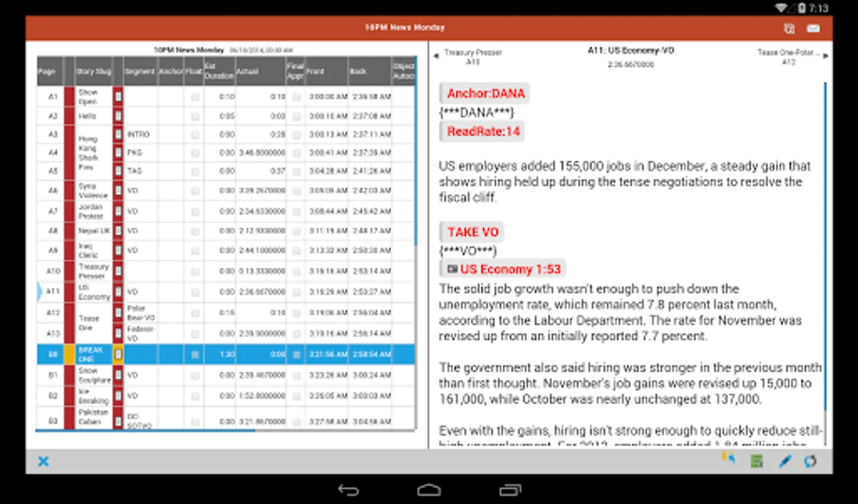The height and width of the screenshot is (504, 858).
Task: Toggle Final Appr checkbox for row A7
Action: [x=296, y=212]
